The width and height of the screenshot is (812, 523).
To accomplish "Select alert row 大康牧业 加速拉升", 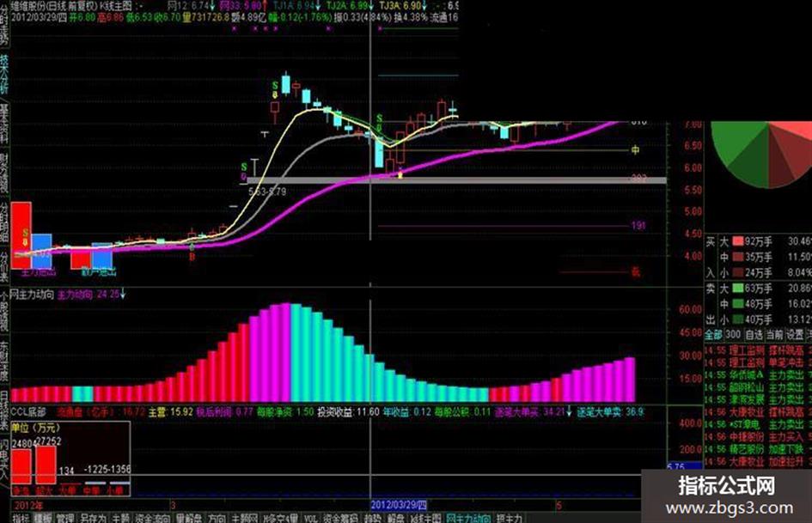I will [758, 461].
